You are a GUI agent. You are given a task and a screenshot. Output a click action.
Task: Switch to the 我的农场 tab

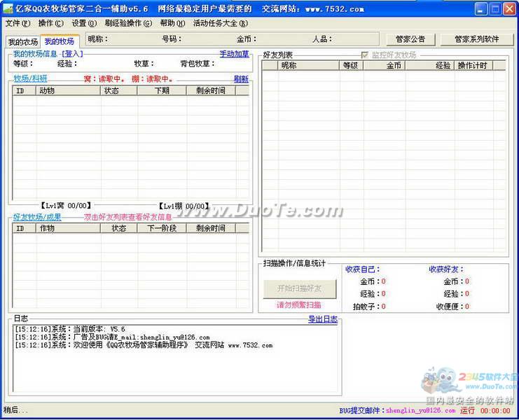point(23,42)
